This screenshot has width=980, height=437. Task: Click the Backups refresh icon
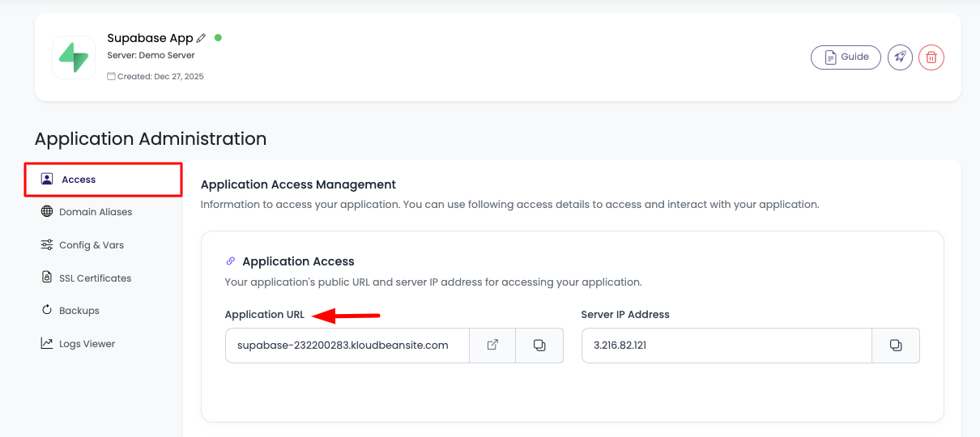pos(47,311)
